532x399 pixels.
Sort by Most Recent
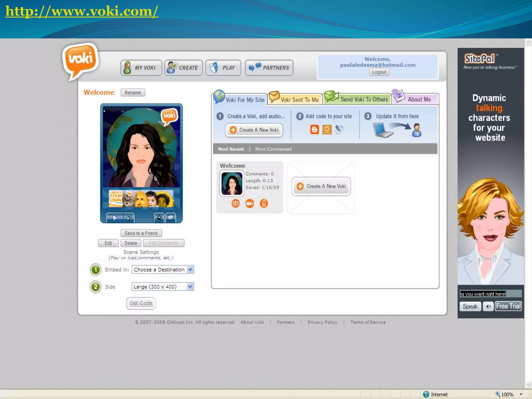(231, 149)
